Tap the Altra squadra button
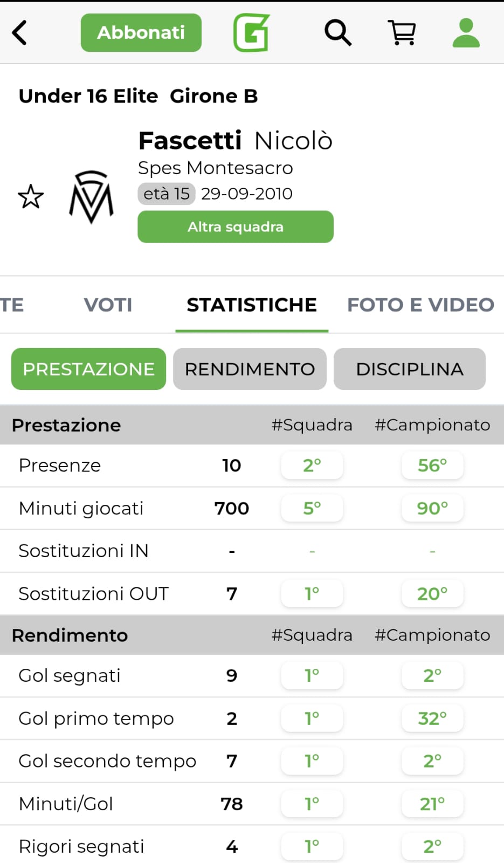Screen dimensions: 504x863 [236, 227]
